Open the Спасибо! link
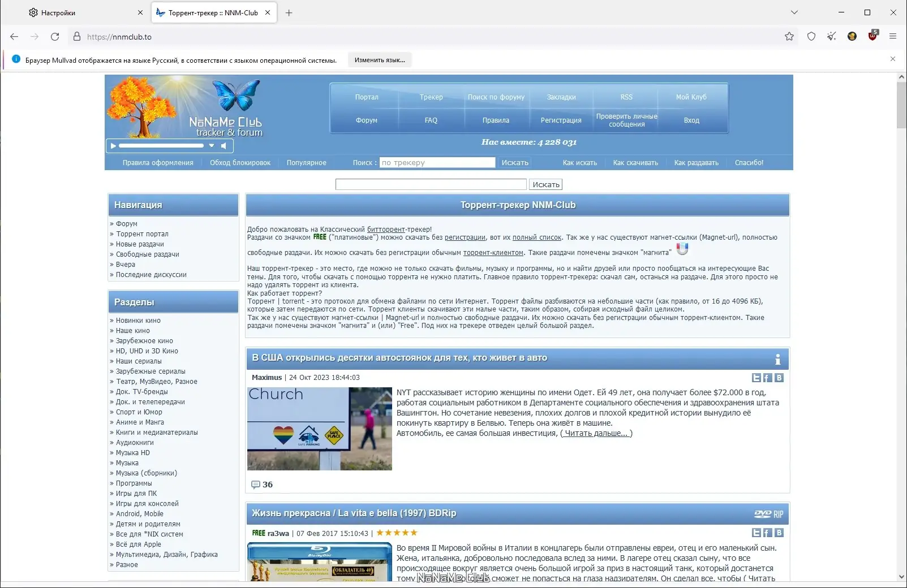Screen dimensions: 907x588 pos(749,163)
